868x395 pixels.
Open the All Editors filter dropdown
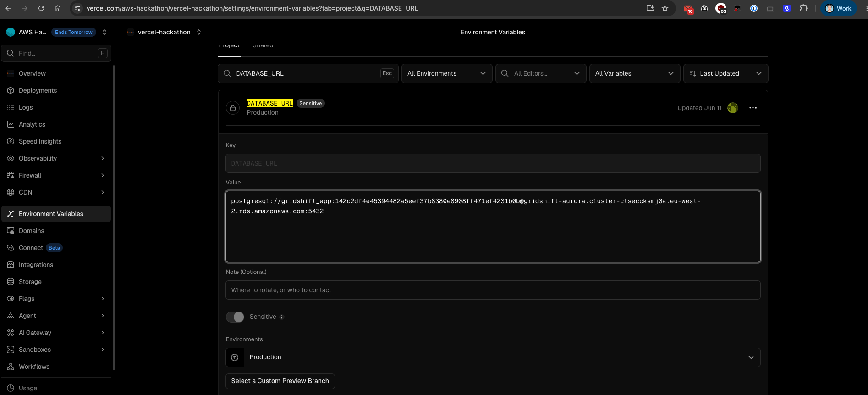541,73
